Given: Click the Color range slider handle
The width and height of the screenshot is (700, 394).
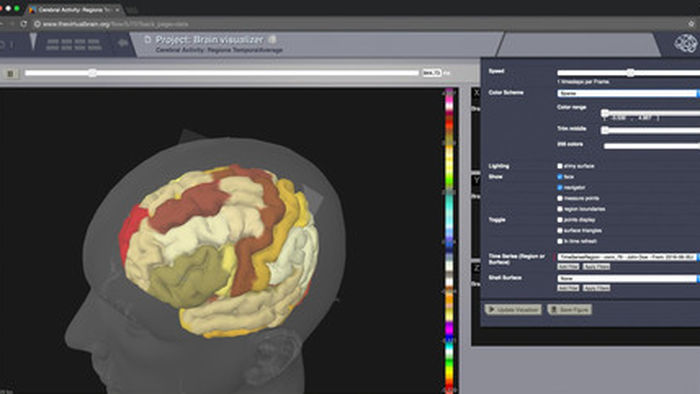Looking at the screenshot, I should click(605, 113).
